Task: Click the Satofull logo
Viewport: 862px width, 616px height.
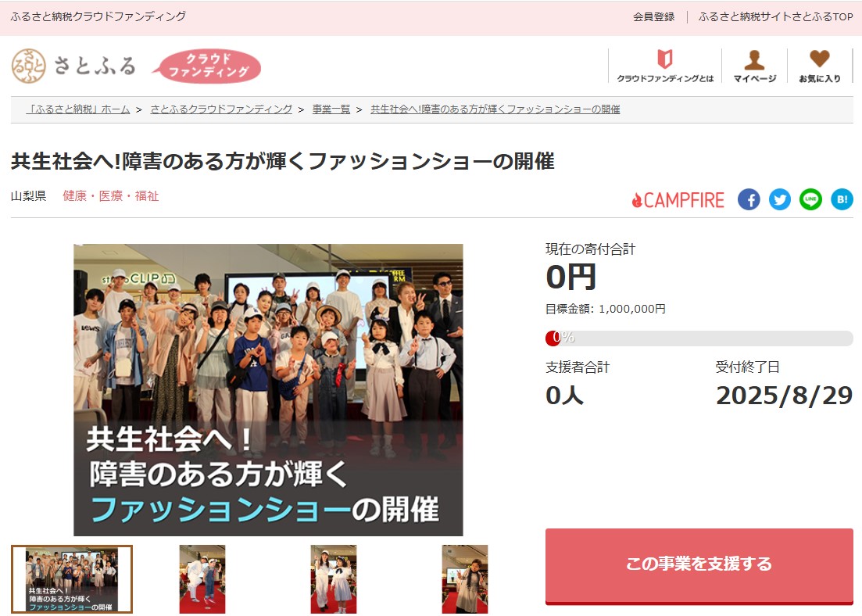Action: pos(73,66)
